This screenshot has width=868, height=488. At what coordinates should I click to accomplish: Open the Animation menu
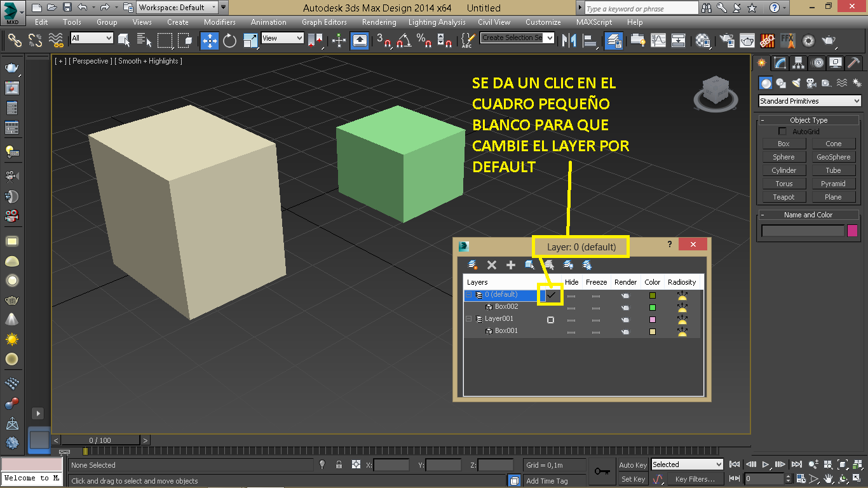coord(268,22)
